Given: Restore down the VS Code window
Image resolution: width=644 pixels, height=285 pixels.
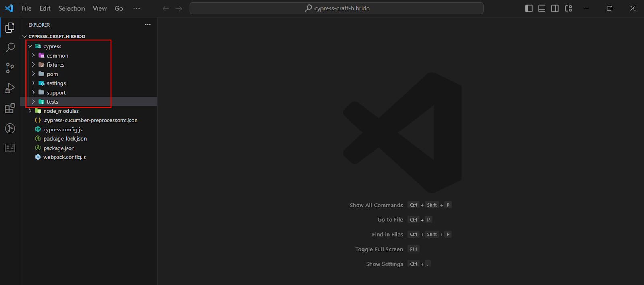Looking at the screenshot, I should pos(609,8).
